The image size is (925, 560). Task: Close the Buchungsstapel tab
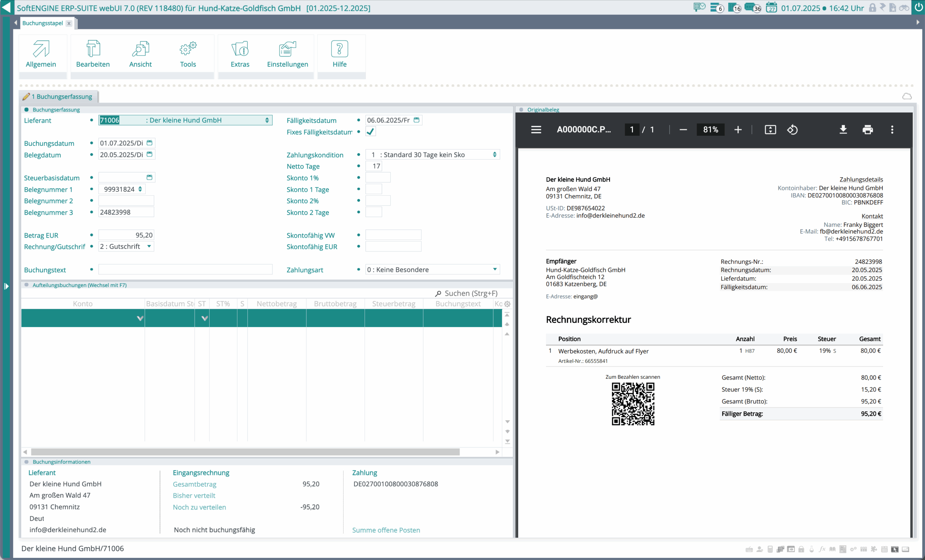pos(69,23)
